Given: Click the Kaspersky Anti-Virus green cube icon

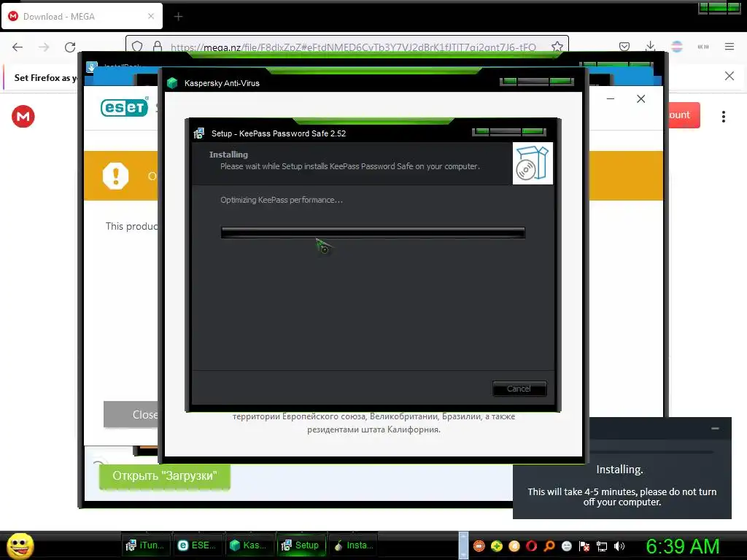Looking at the screenshot, I should pos(172,83).
